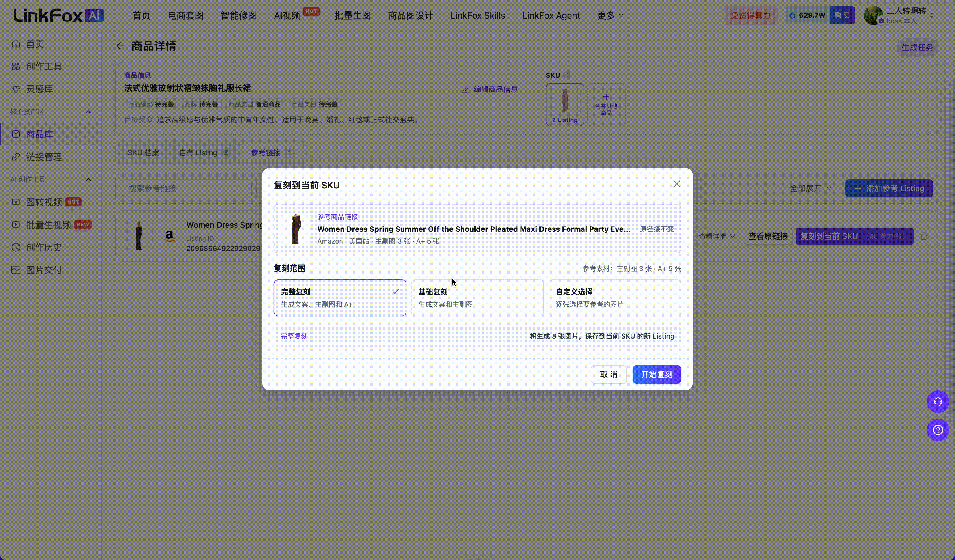Select the SKU thumbnail labeled 2 Listing
This screenshot has width=955, height=560.
point(565,104)
